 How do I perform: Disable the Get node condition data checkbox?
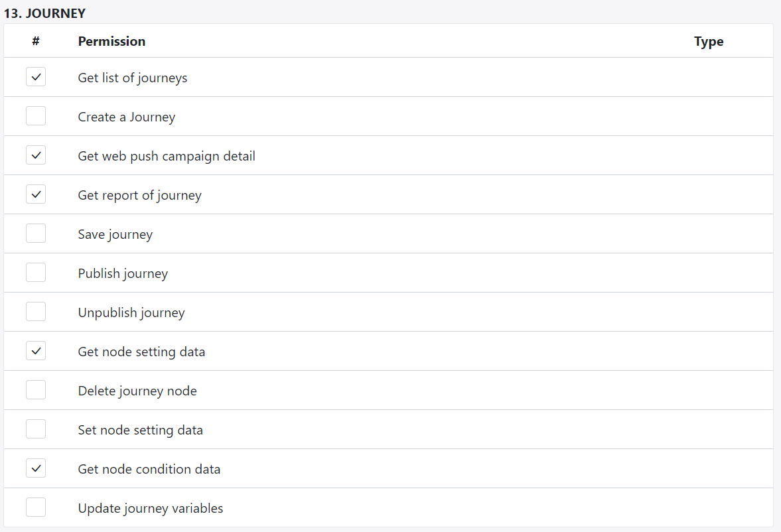click(x=36, y=468)
